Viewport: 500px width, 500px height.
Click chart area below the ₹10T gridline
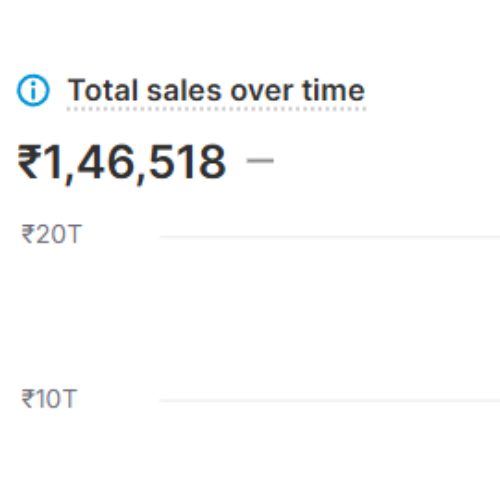[330, 451]
